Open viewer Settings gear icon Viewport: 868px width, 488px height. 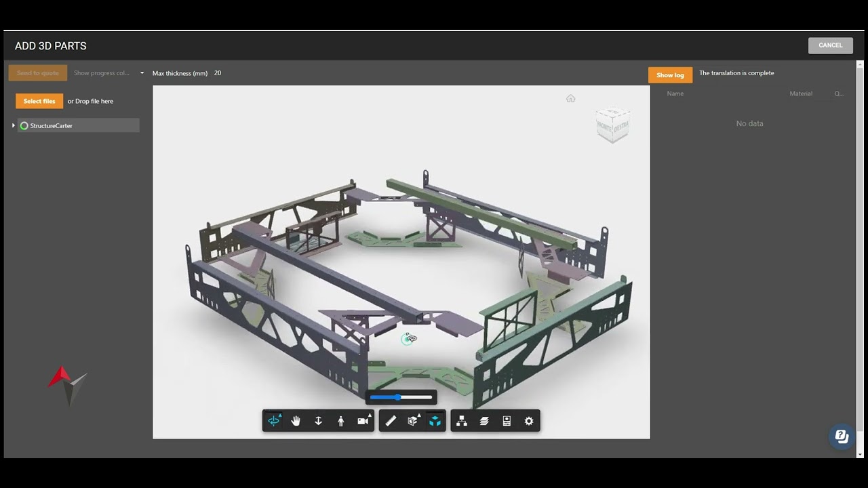coord(529,421)
